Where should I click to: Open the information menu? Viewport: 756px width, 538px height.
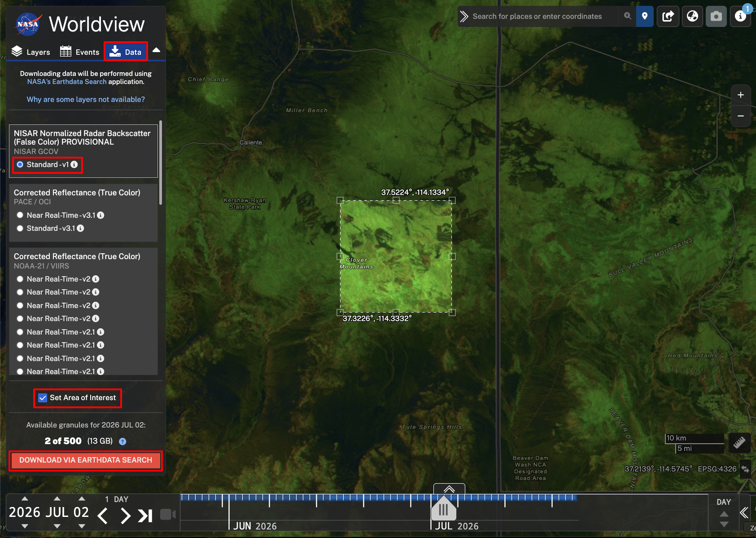coord(740,16)
